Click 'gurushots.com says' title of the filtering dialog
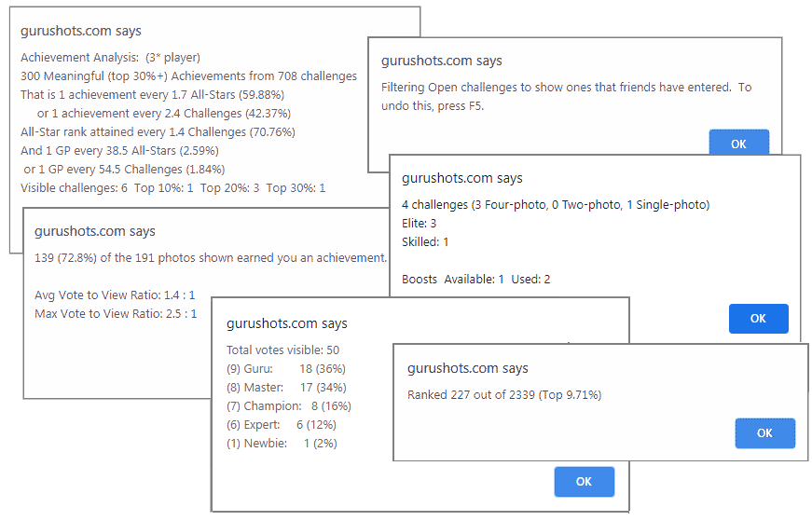Viewport: 812px width, 521px height. tap(442, 61)
